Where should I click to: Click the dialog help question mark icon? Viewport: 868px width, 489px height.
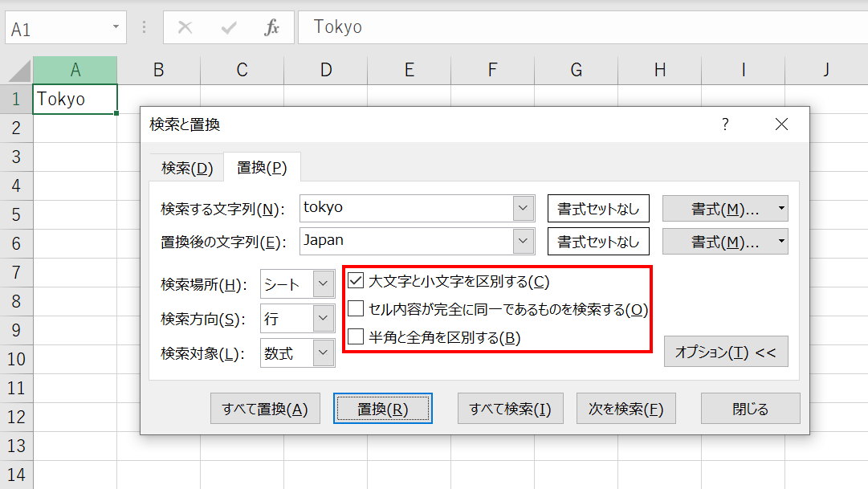(x=725, y=124)
